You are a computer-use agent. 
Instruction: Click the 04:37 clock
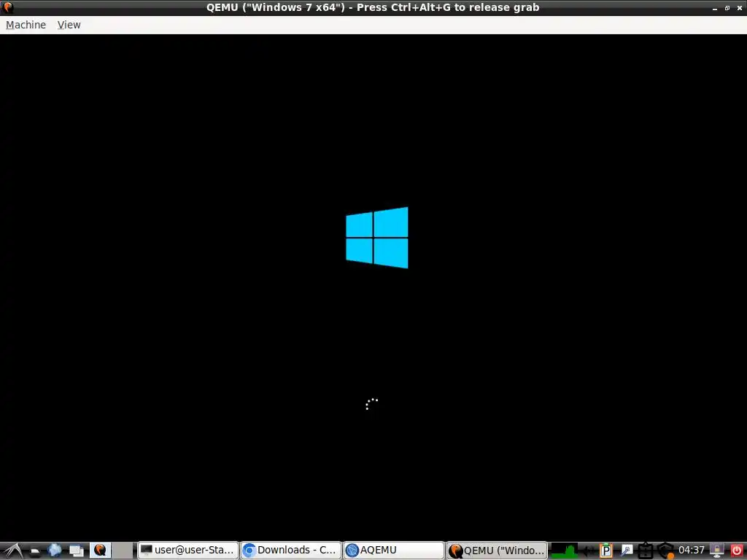(x=692, y=551)
